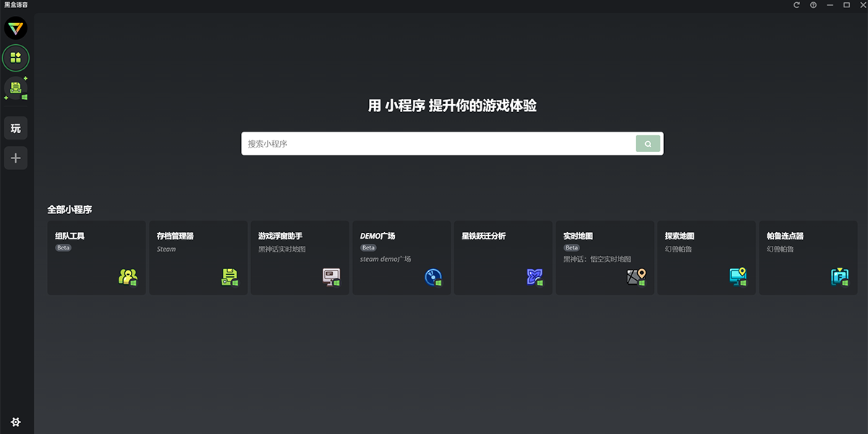Click the 搜索小程序 search input field
Image resolution: width=868 pixels, height=434 pixels.
pyautogui.click(x=434, y=143)
